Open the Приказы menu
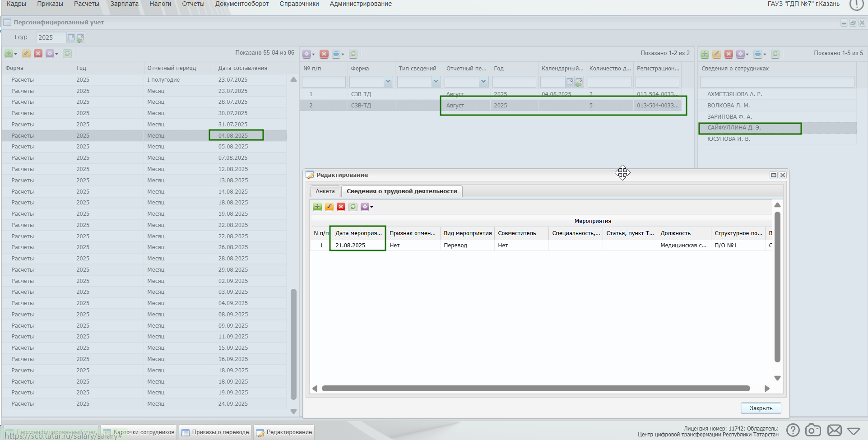Screen dimensions: 868x440 pyautogui.click(x=50, y=4)
